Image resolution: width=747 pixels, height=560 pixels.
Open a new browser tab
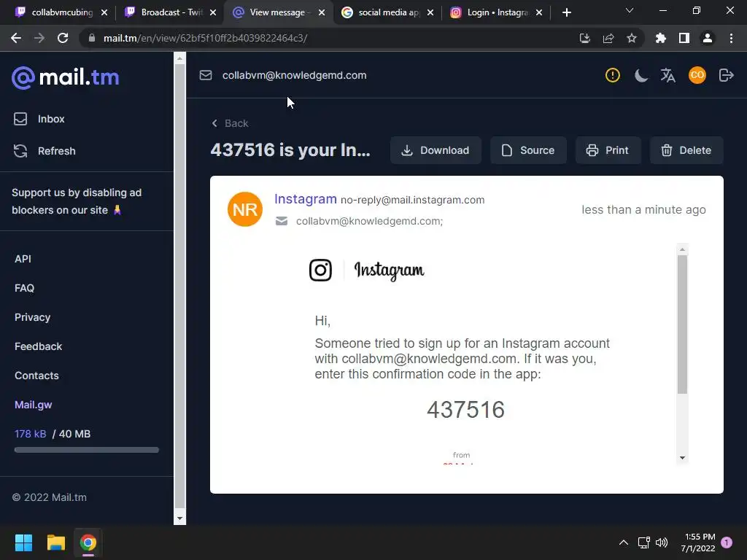(x=566, y=12)
